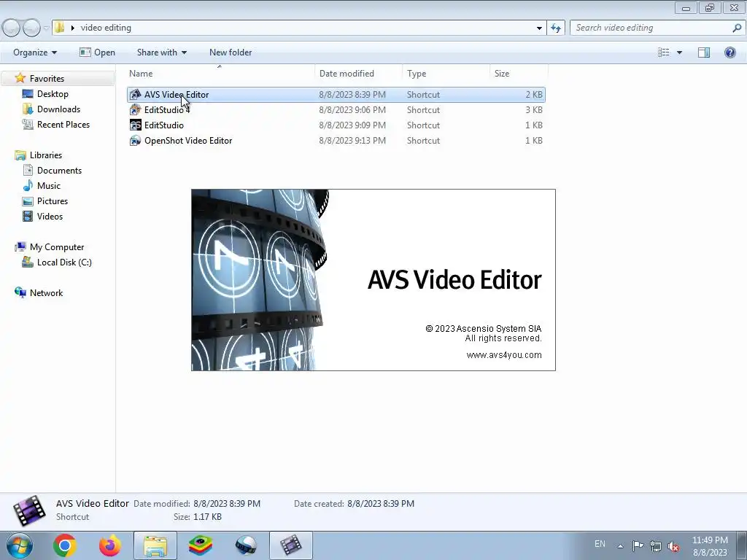Click the 8/8/2023 9:06 PM date cell
Viewport: 747px width, 560px height.
coord(352,110)
